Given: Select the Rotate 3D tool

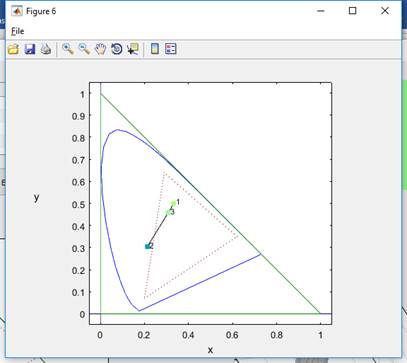Looking at the screenshot, I should pos(117,49).
